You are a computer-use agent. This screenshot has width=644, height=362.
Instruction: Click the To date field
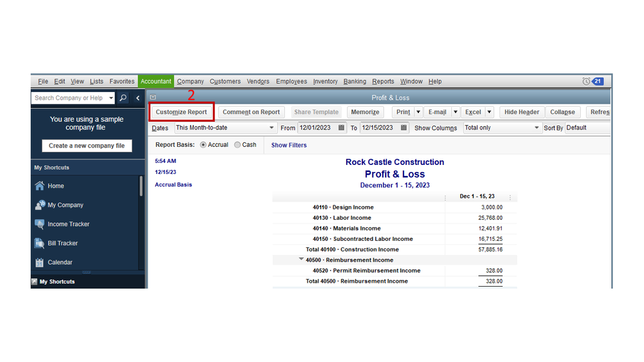click(x=380, y=128)
